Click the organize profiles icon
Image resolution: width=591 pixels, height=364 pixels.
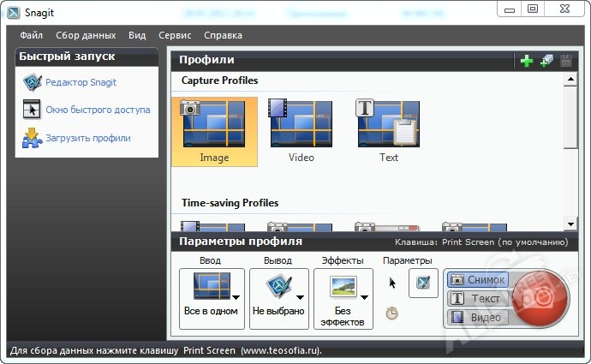point(546,61)
